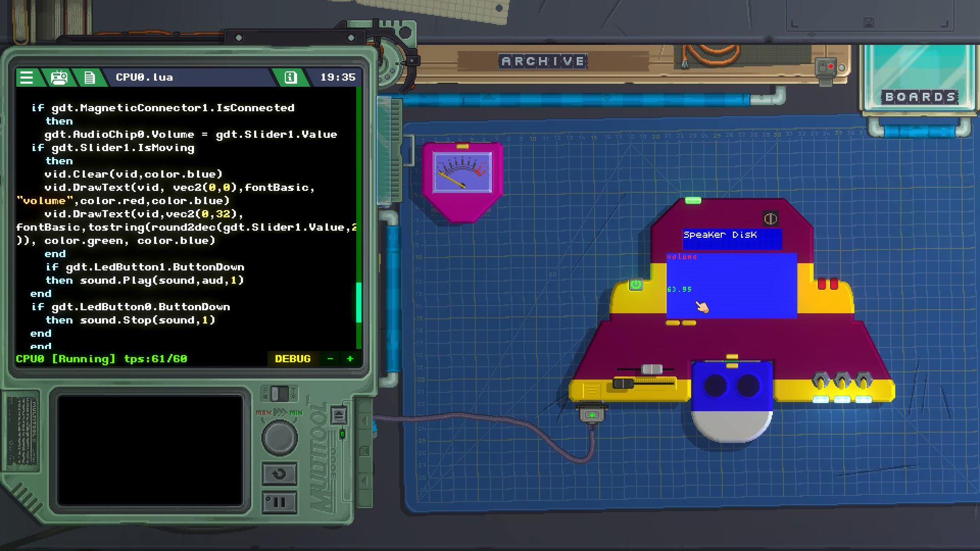Decrease font size with minus button
This screenshot has width=980, height=551.
pyautogui.click(x=330, y=359)
